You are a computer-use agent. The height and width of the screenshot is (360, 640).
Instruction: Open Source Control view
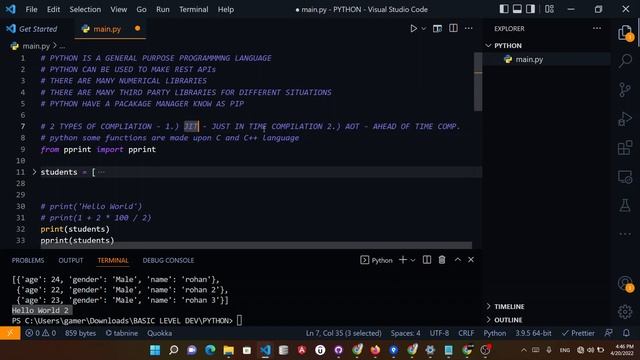click(625, 89)
